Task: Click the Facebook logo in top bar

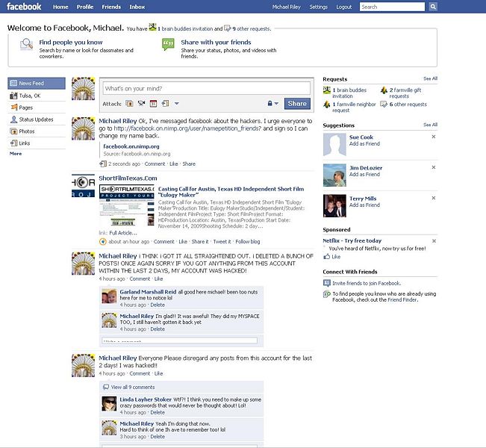Action: tap(24, 7)
